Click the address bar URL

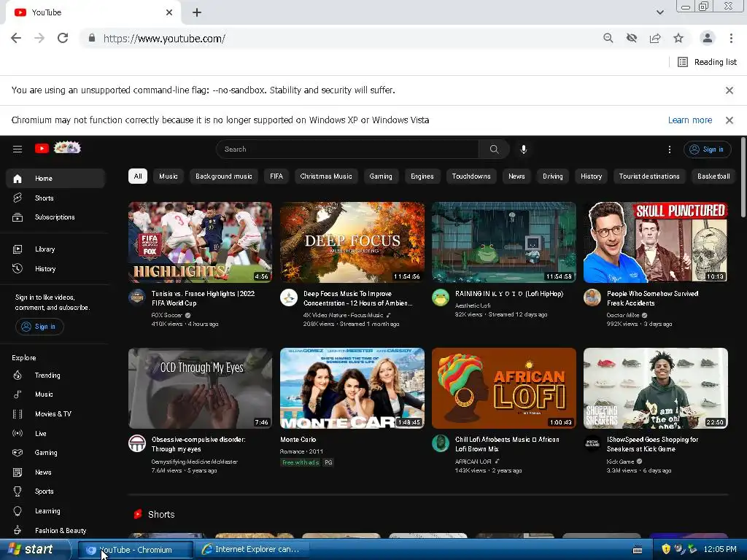coord(164,39)
